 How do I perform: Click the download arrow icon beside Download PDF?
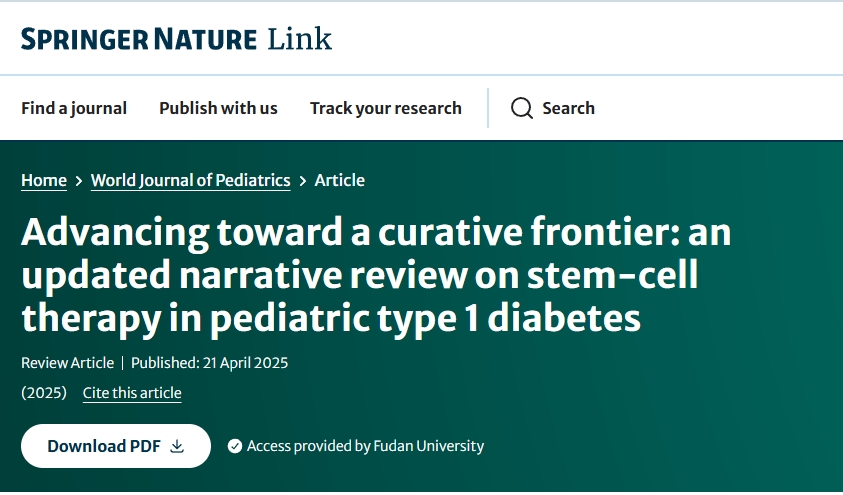click(177, 446)
